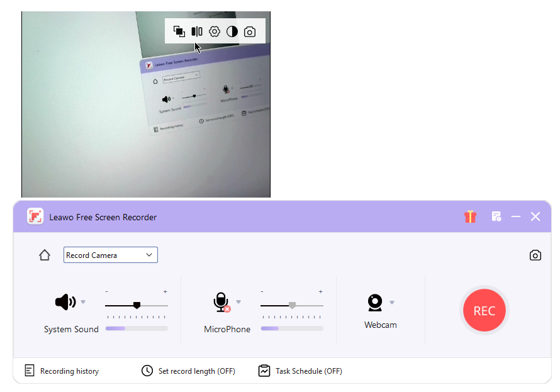Screen dimensions: 560x392
Task: Open Task Schedule (OFF)
Action: click(x=300, y=371)
